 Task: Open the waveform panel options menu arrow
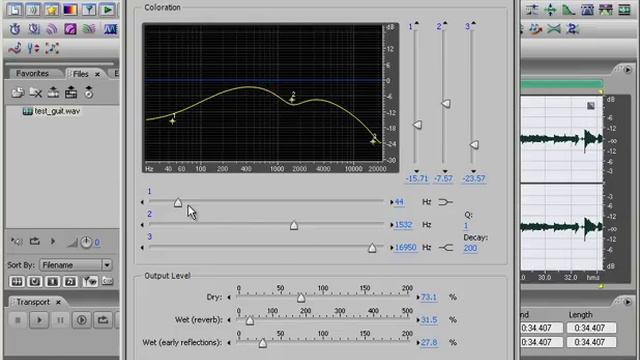(x=628, y=70)
